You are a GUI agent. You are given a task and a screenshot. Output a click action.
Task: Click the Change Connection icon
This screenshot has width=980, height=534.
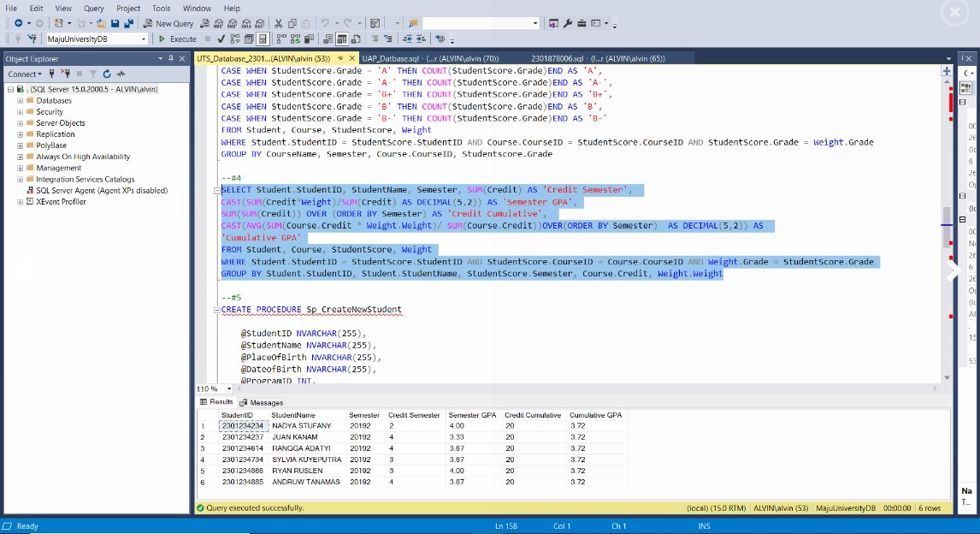click(x=32, y=39)
